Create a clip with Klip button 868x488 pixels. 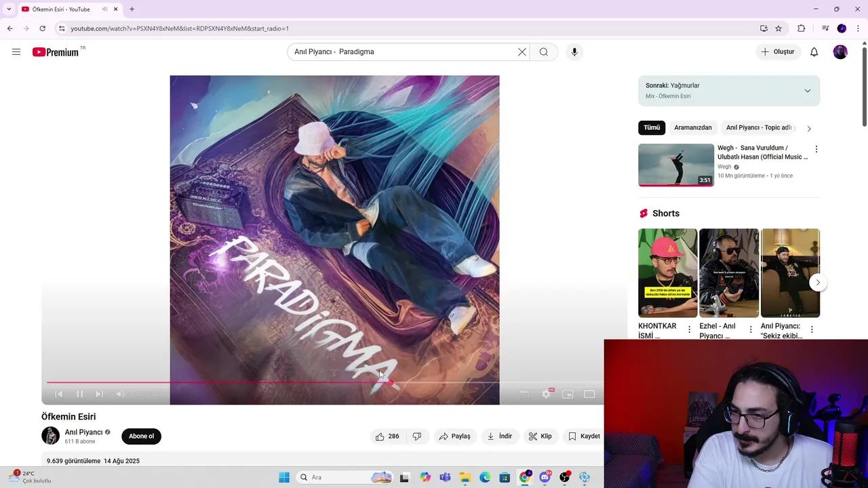(x=540, y=436)
